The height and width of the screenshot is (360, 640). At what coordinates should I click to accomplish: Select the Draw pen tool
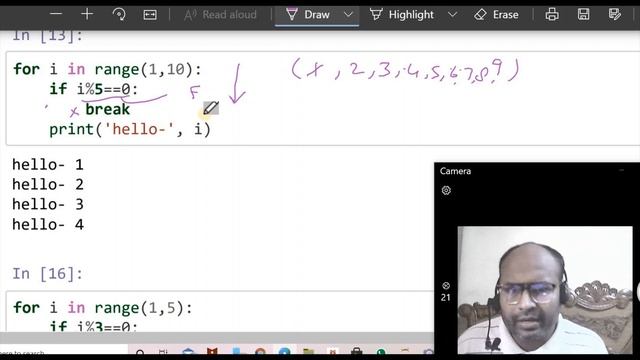308,15
